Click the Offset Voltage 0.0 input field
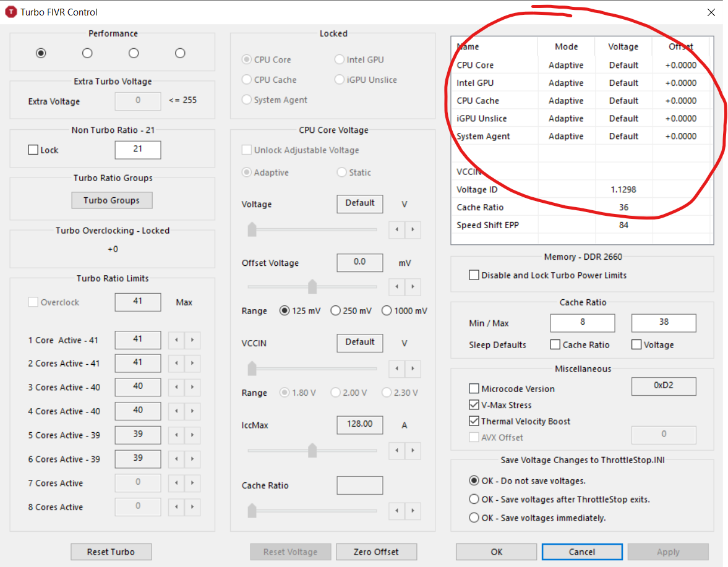 pos(360,262)
